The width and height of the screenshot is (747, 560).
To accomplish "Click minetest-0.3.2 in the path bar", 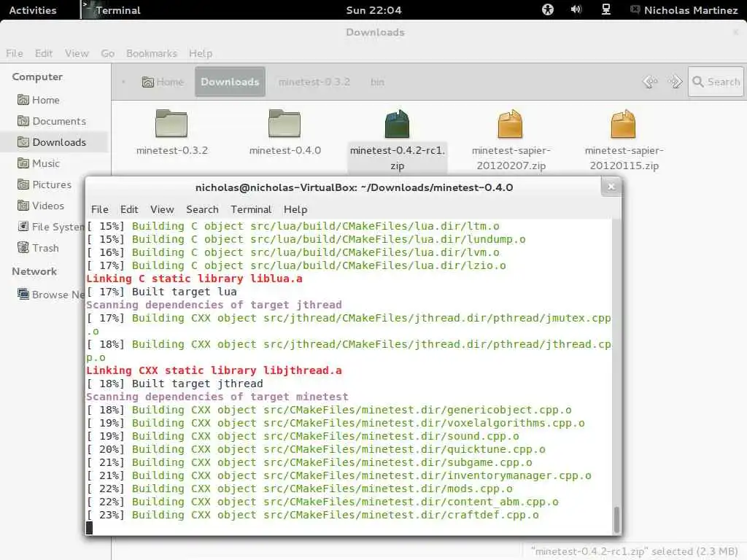I will [x=314, y=82].
